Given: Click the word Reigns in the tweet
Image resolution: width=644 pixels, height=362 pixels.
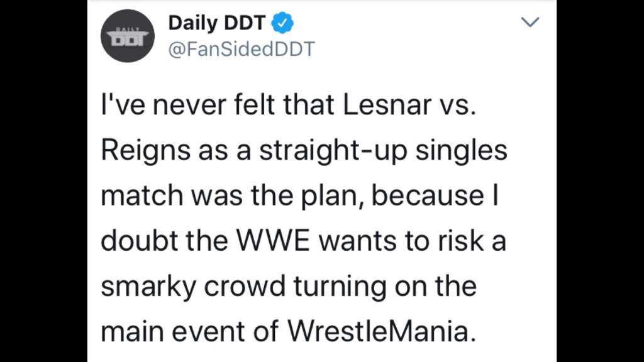Looking at the screenshot, I should (x=145, y=151).
